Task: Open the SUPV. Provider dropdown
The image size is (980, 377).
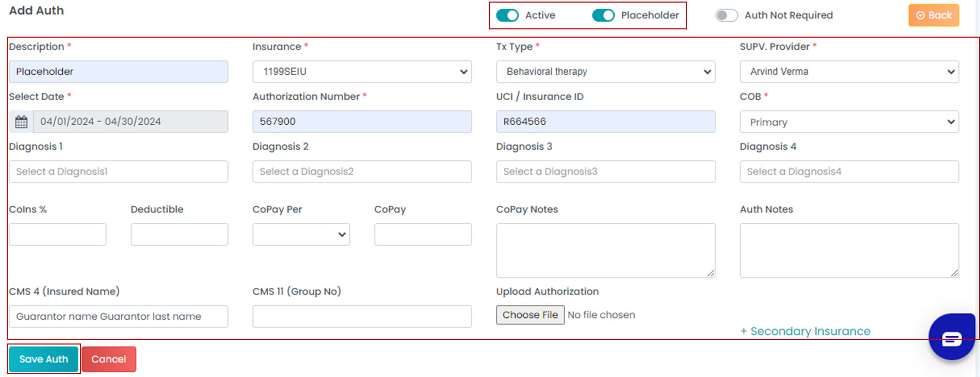Action: tap(849, 72)
